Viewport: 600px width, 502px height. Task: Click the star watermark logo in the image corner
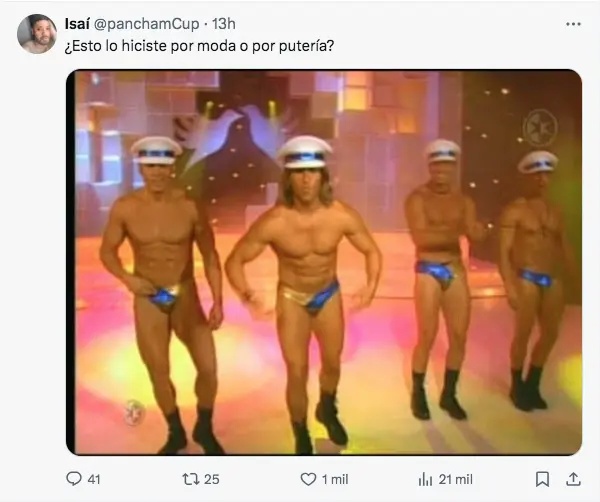[x=540, y=127]
